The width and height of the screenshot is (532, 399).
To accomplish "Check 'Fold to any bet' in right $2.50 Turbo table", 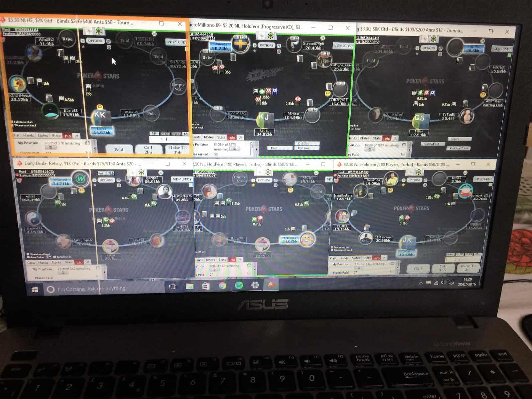I will point(332,247).
